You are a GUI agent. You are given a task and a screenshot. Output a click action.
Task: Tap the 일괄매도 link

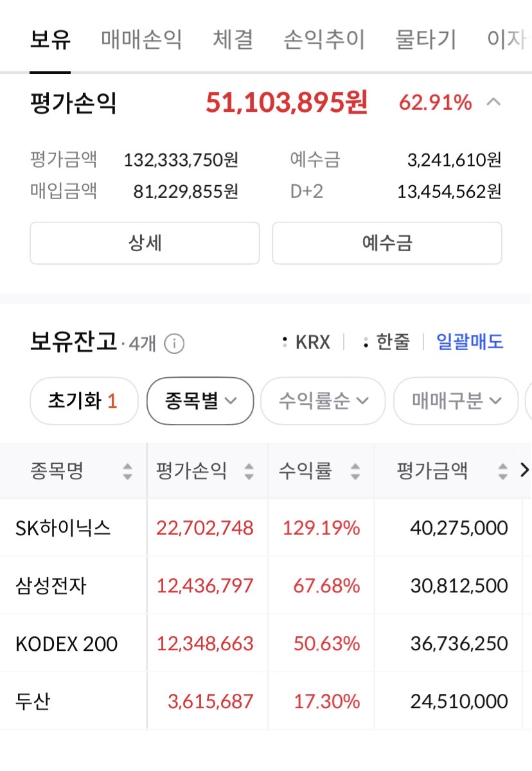[x=470, y=342]
